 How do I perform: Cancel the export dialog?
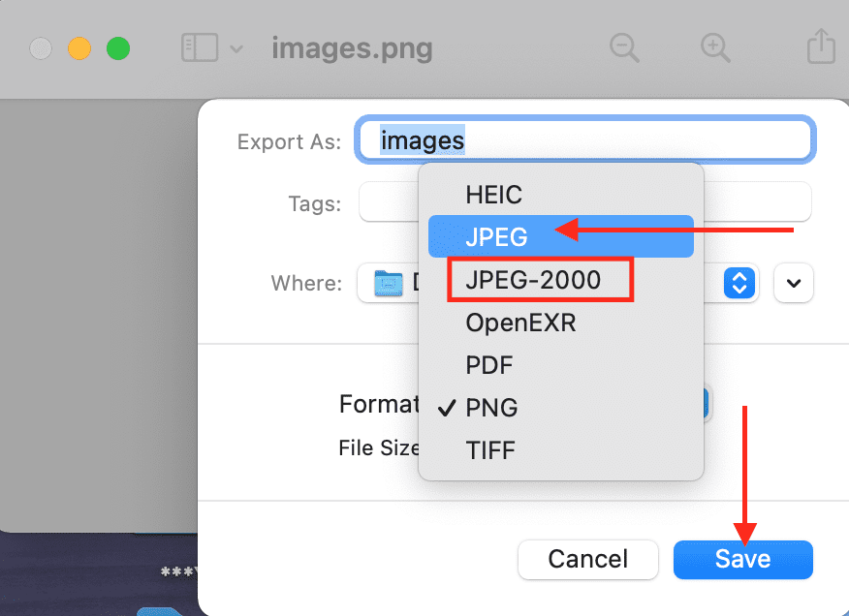[587, 559]
